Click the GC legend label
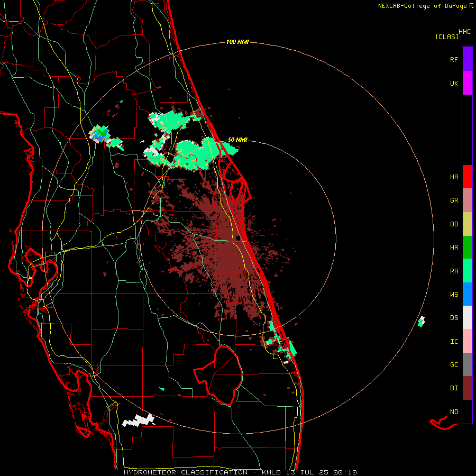Image resolution: width=476 pixels, height=476 pixels. tap(454, 365)
